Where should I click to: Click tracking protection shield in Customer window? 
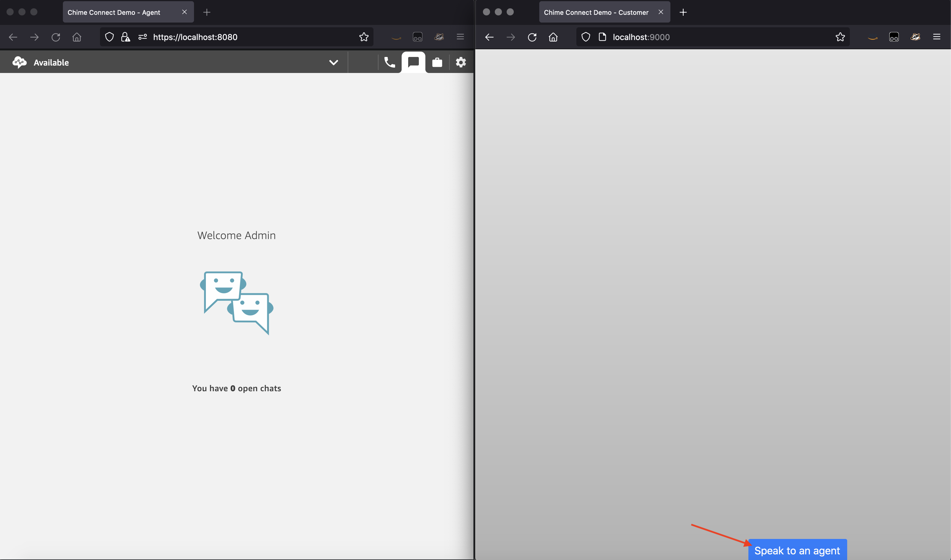point(586,37)
